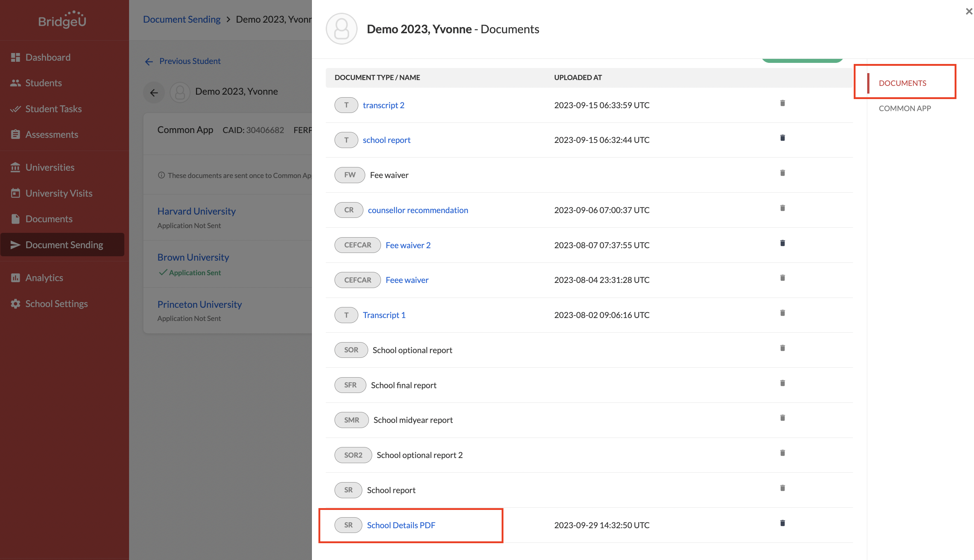This screenshot has height=560, width=974.
Task: Go to Previous Student
Action: [x=182, y=61]
